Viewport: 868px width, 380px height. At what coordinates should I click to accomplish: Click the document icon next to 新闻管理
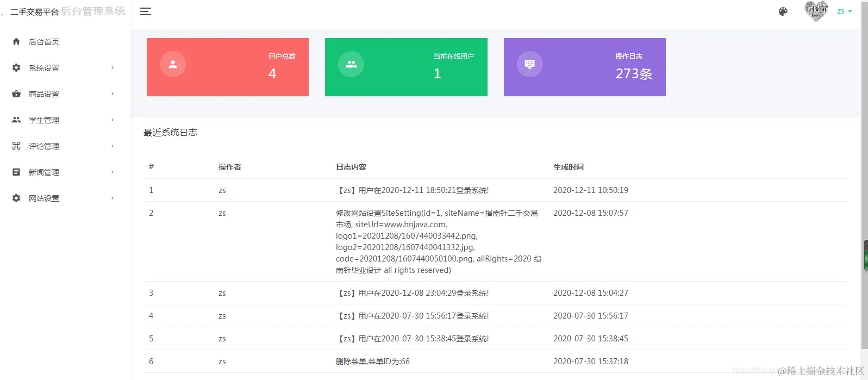pos(16,172)
